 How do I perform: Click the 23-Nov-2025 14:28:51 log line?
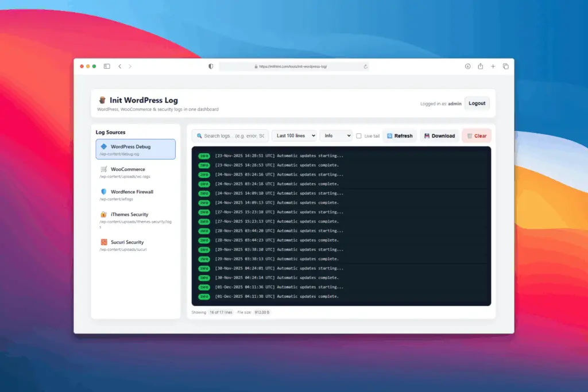pyautogui.click(x=341, y=156)
